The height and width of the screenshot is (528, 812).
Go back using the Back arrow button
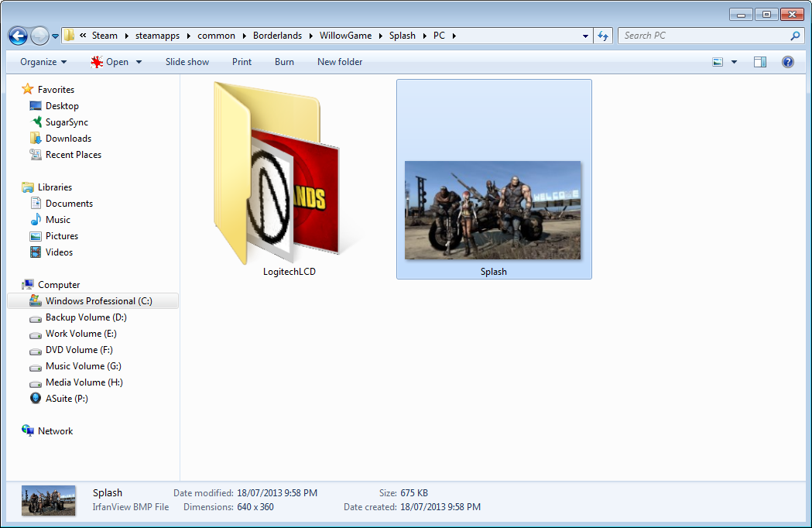click(18, 36)
